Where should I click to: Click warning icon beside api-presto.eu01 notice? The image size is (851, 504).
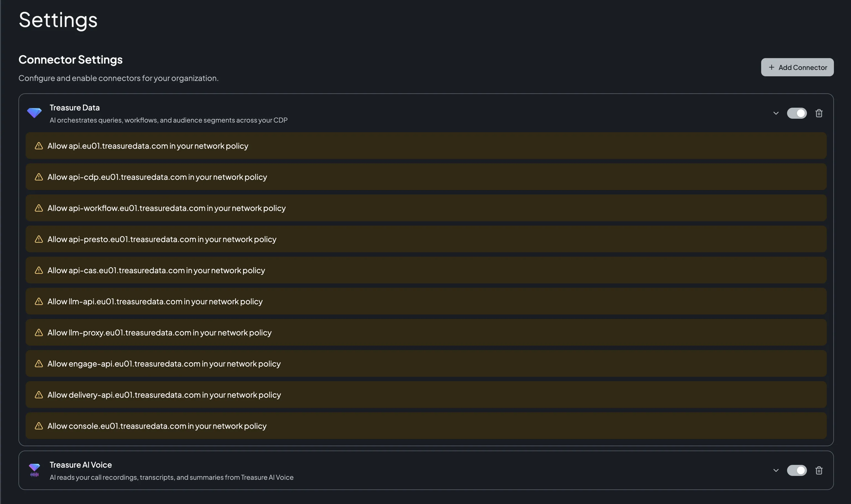(39, 239)
